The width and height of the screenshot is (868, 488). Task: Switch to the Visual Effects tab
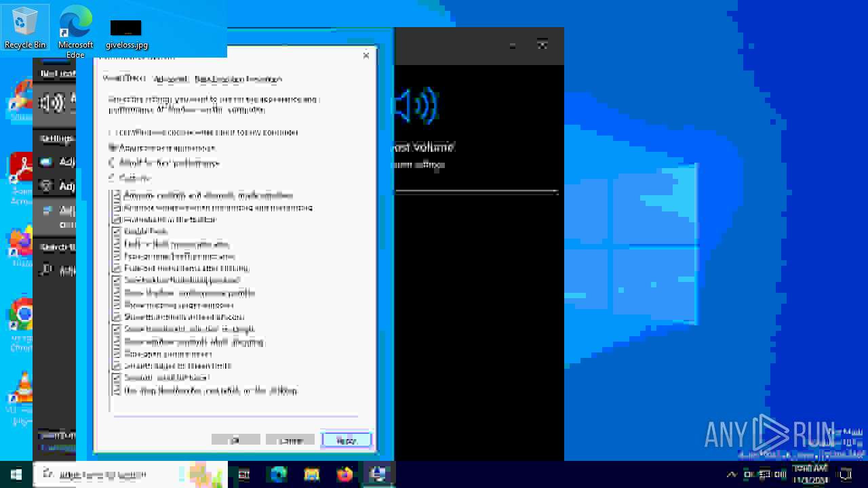coord(123,79)
